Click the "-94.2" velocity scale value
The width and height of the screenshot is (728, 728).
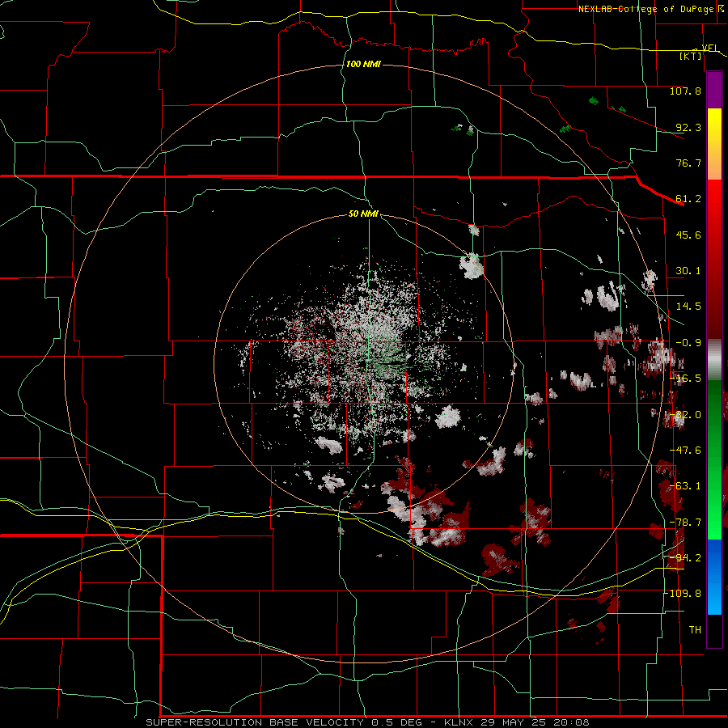point(685,557)
